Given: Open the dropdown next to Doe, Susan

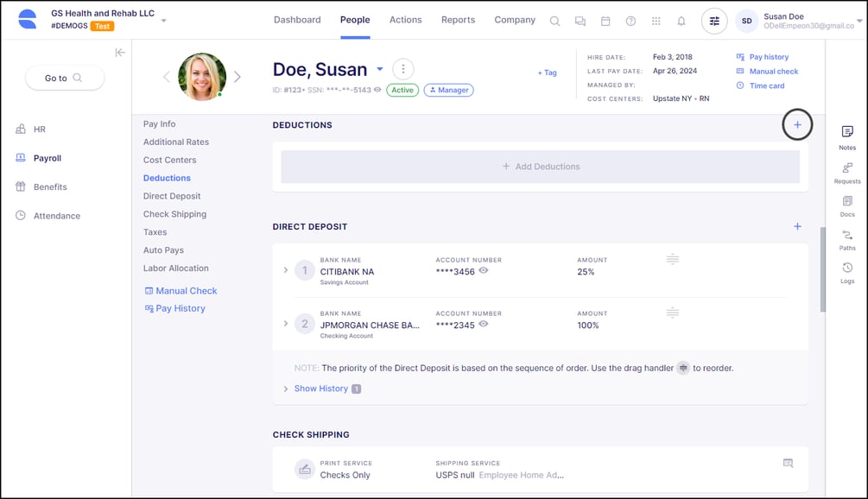Looking at the screenshot, I should 378,69.
